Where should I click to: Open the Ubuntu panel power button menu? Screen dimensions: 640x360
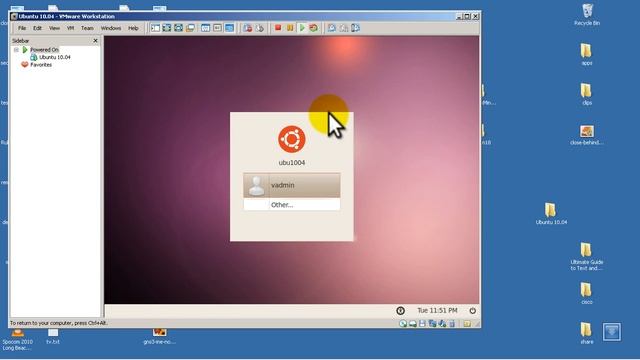coord(472,311)
